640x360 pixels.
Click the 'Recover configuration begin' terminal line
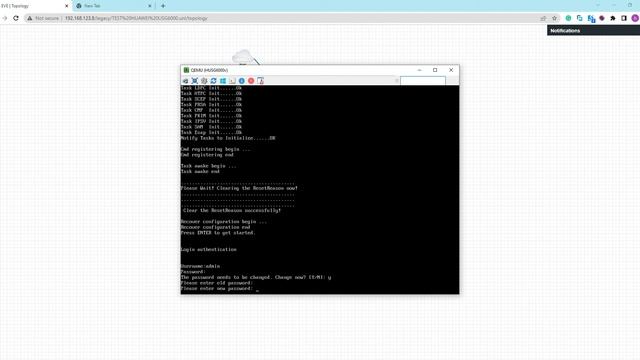coord(224,222)
